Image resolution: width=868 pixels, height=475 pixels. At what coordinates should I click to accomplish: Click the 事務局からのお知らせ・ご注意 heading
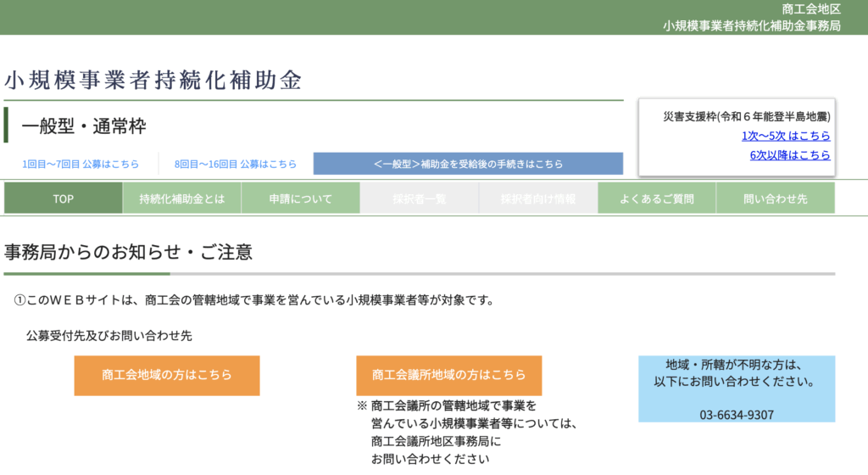coord(129,252)
